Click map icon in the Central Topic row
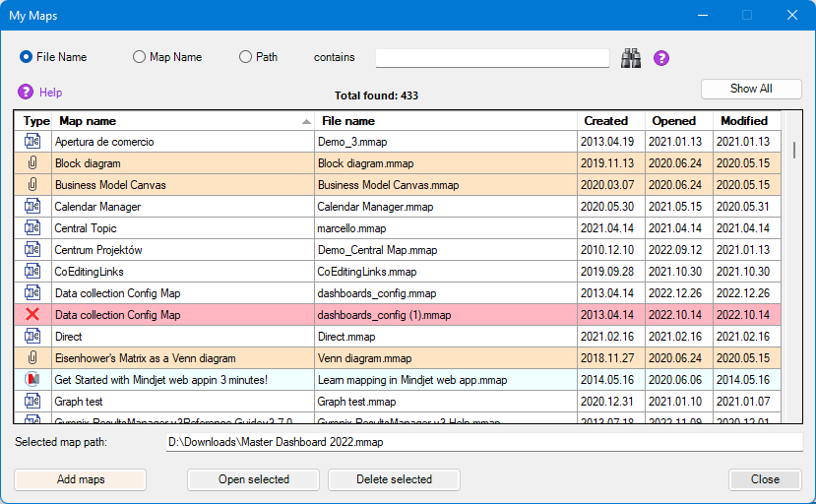Screen dimensions: 816x504 32,228
